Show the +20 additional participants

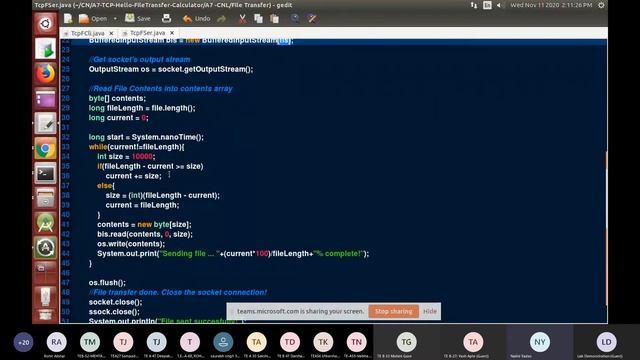click(23, 342)
